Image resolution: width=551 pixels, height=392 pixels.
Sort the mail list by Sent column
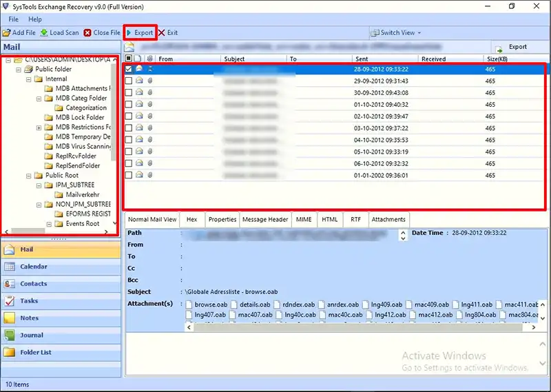pyautogui.click(x=385, y=59)
